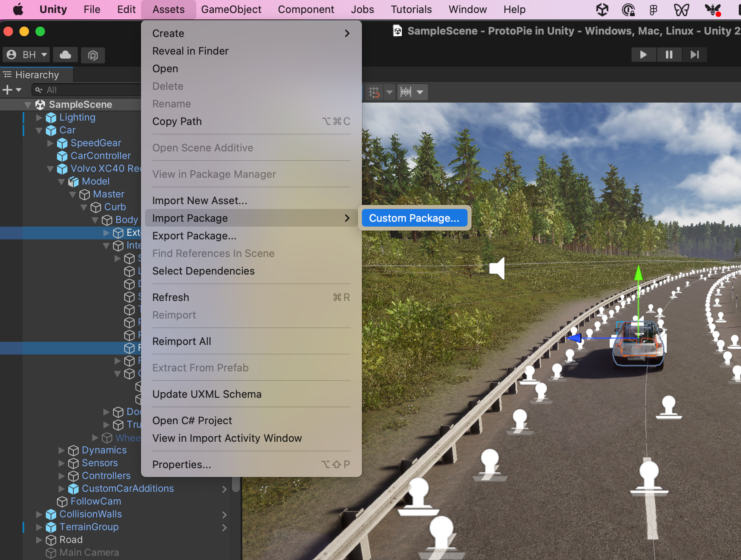Click the Play button in toolbar

tap(643, 55)
